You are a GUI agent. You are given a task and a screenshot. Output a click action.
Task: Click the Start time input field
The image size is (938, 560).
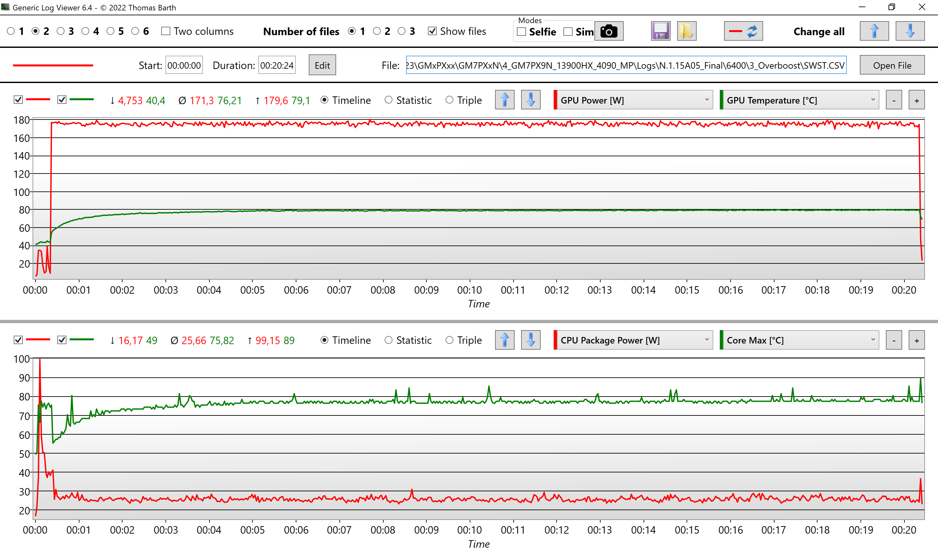[x=185, y=65]
